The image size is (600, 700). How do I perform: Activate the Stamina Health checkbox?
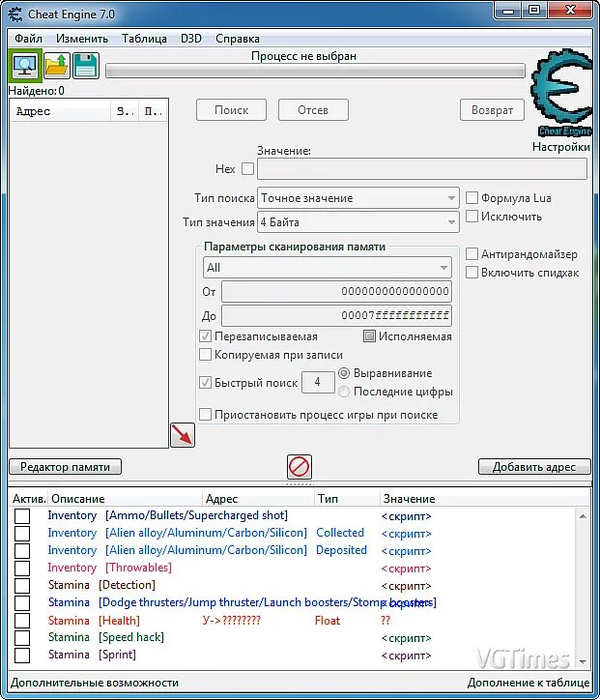[22, 621]
